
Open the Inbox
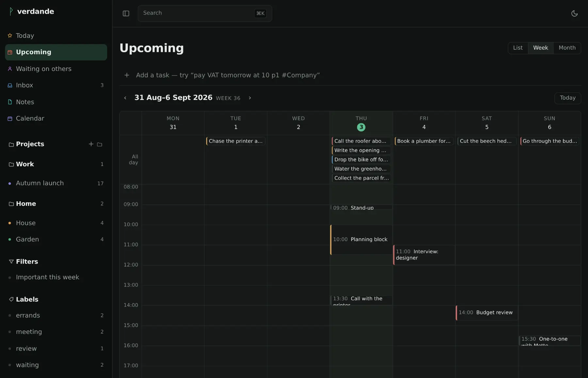[56, 85]
